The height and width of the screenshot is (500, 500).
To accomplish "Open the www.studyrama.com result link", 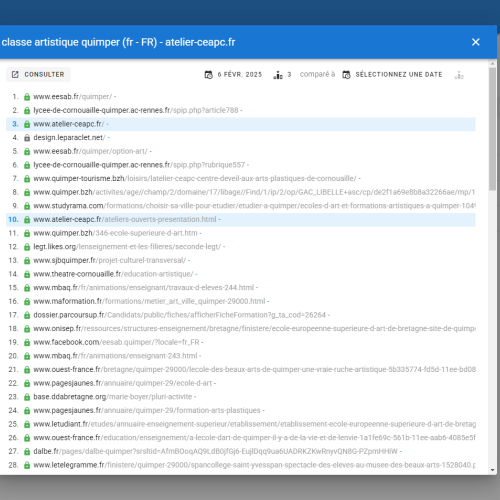I will [254, 206].
